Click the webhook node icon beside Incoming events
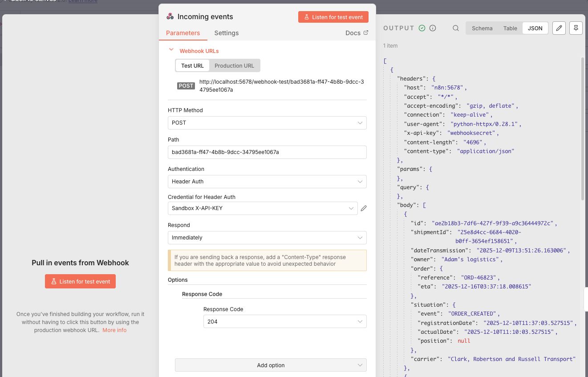Viewport: 588px width, 377px height. 170,16
